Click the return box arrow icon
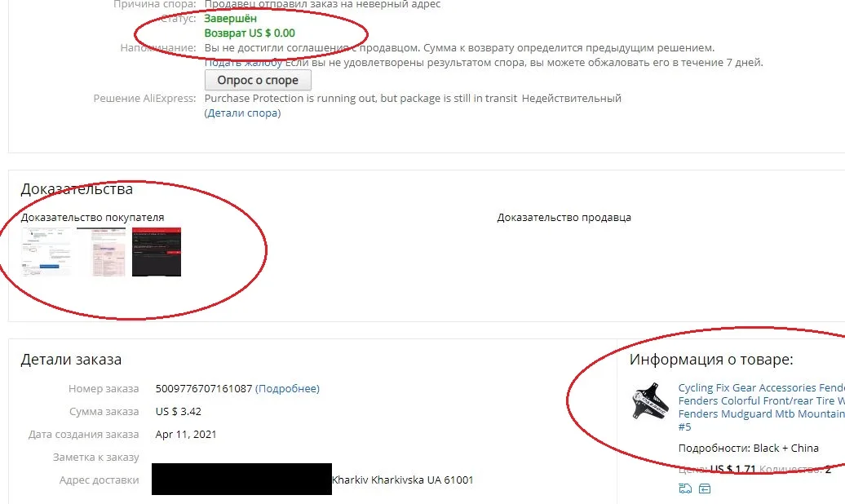The image size is (845, 504). (705, 489)
